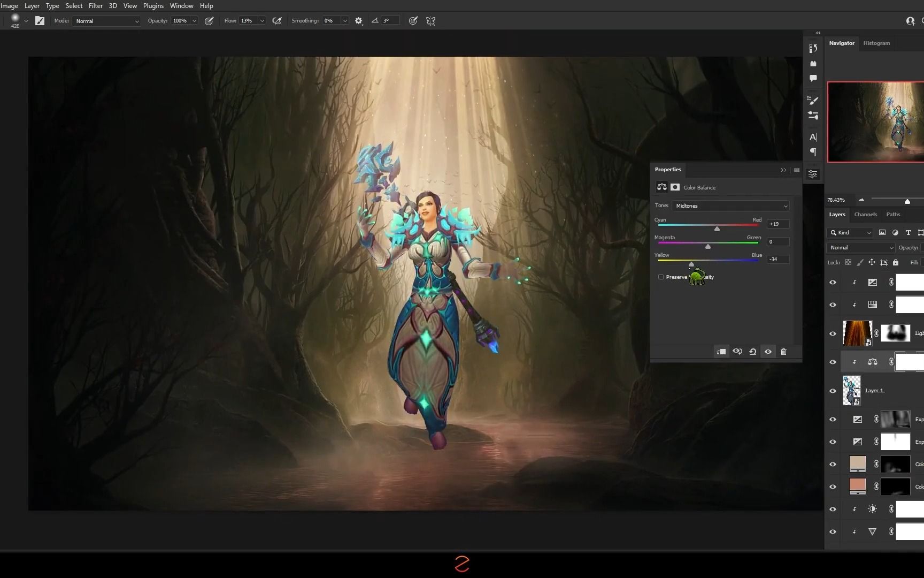Viewport: 924px width, 578px height.
Task: Open the Comments panel speech bubble icon
Action: coord(813,78)
